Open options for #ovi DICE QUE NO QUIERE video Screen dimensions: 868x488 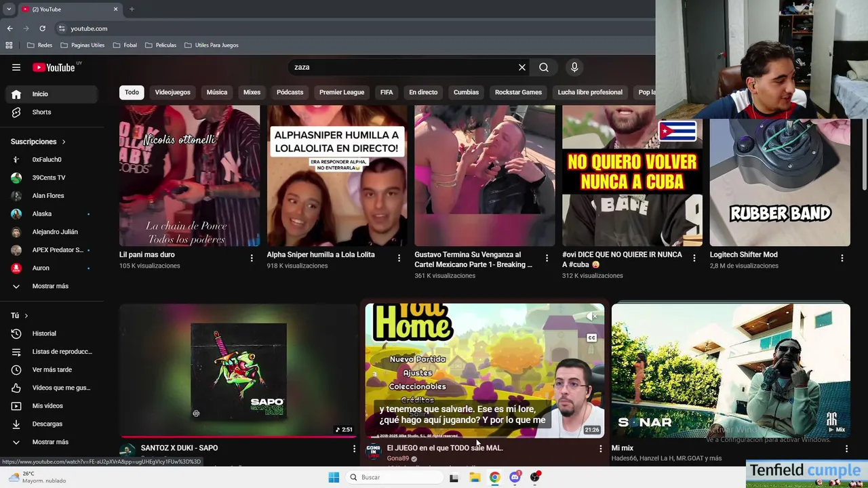coord(694,258)
